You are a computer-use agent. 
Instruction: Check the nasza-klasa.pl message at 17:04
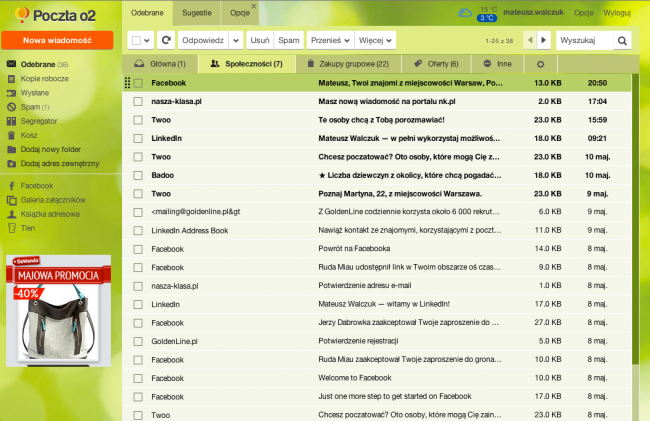(x=138, y=102)
